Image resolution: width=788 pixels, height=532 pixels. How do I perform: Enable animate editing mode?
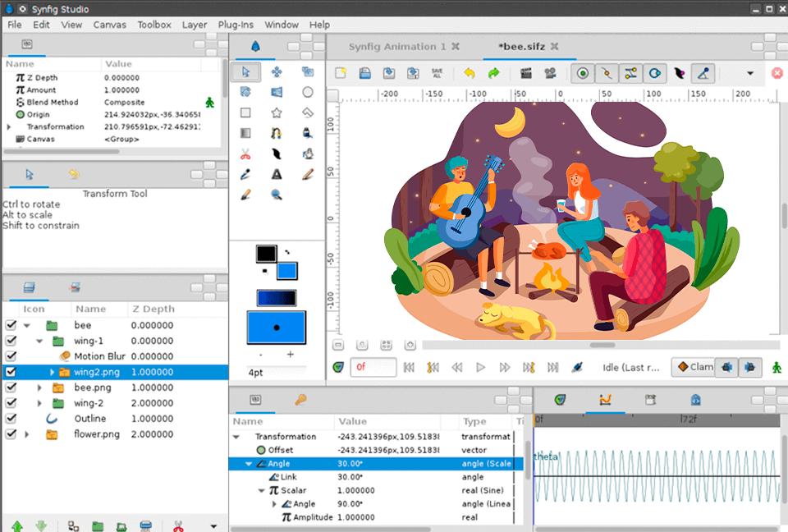click(x=776, y=367)
